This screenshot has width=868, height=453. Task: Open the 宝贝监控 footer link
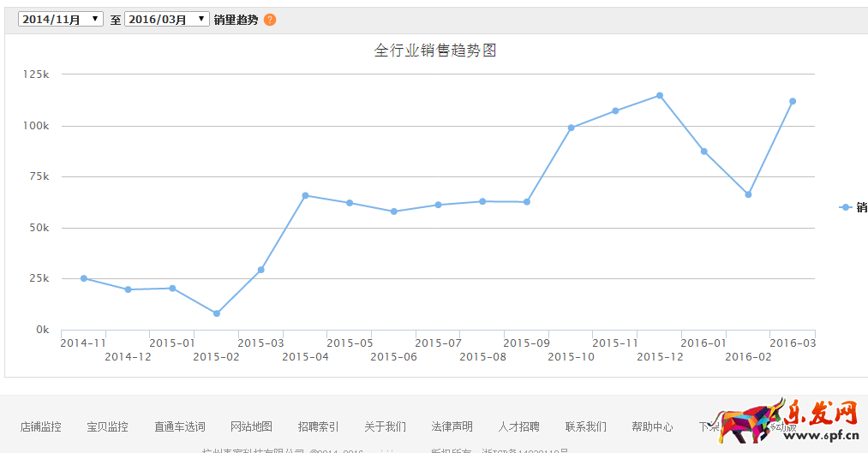click(x=107, y=426)
